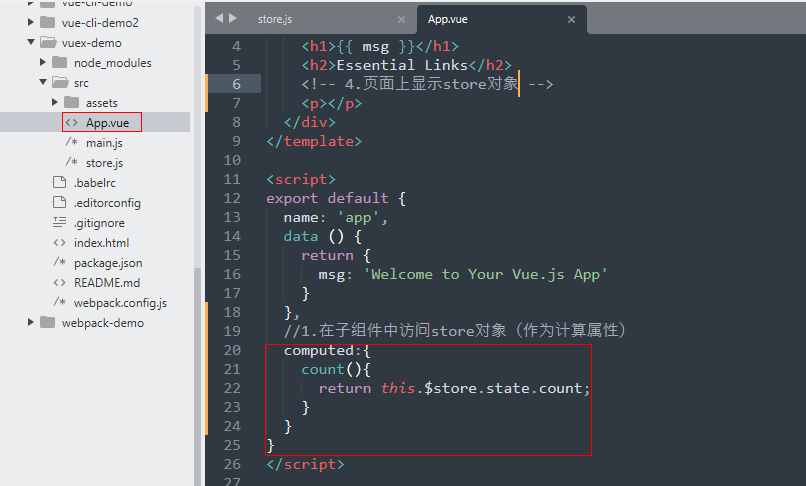Select the App.vue editor tab

coord(448,19)
